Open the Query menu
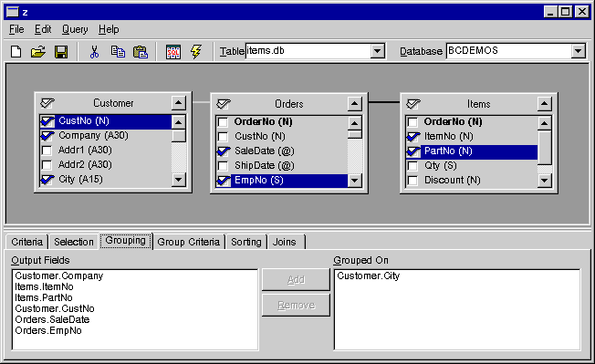Viewport: 595px width, 364px height. (75, 29)
